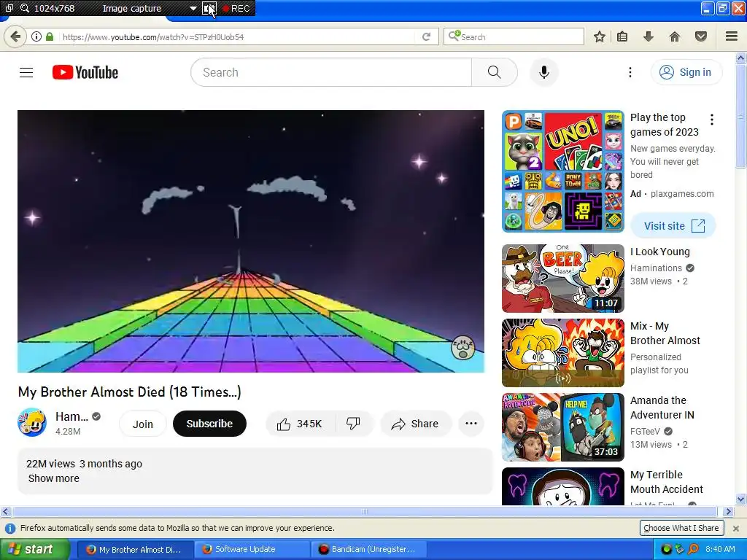747x560 pixels.
Task: Click the Firefox back arrow button
Action: coord(15,36)
